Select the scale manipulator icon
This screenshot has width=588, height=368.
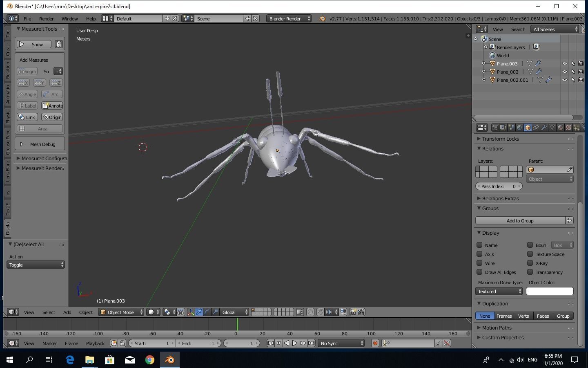215,312
